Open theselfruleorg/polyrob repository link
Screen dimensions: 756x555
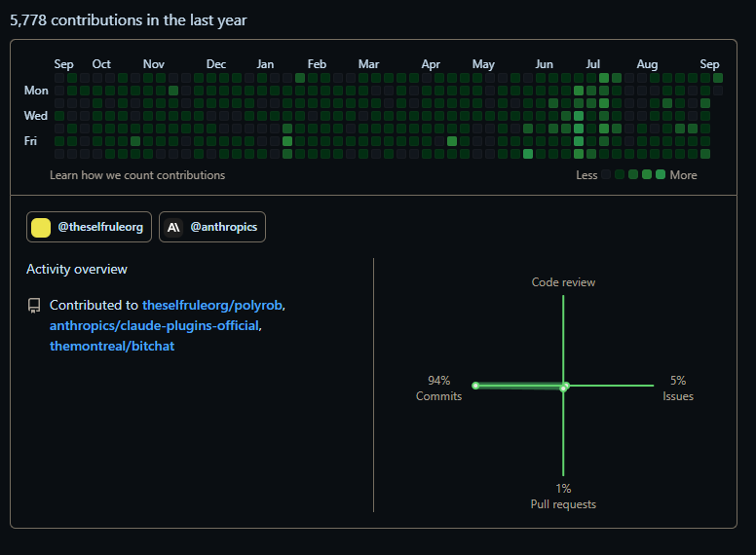(x=212, y=305)
